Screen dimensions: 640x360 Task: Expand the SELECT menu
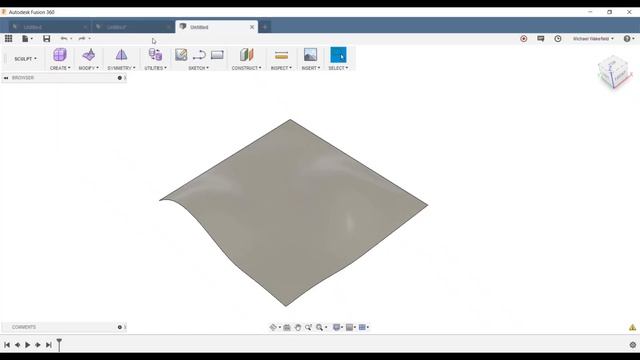point(338,68)
